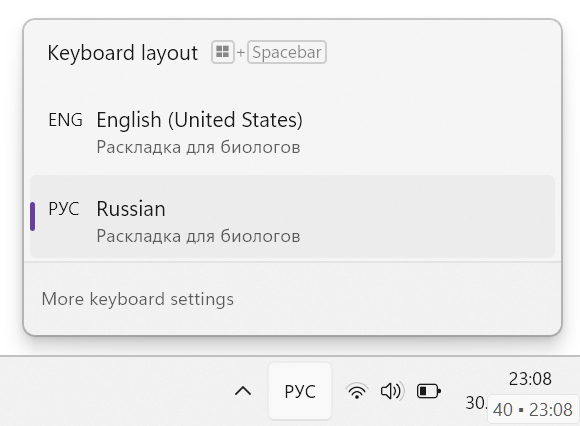Click the ENG abbreviation label

coord(65,120)
